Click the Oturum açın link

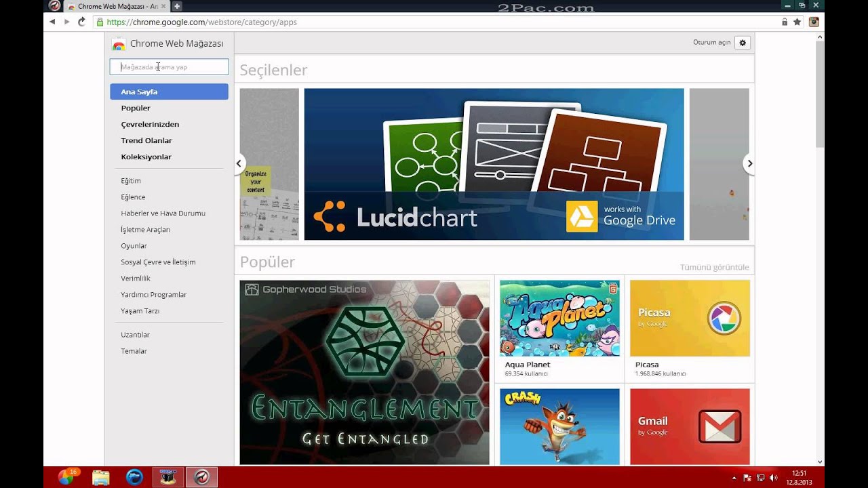[x=711, y=42]
